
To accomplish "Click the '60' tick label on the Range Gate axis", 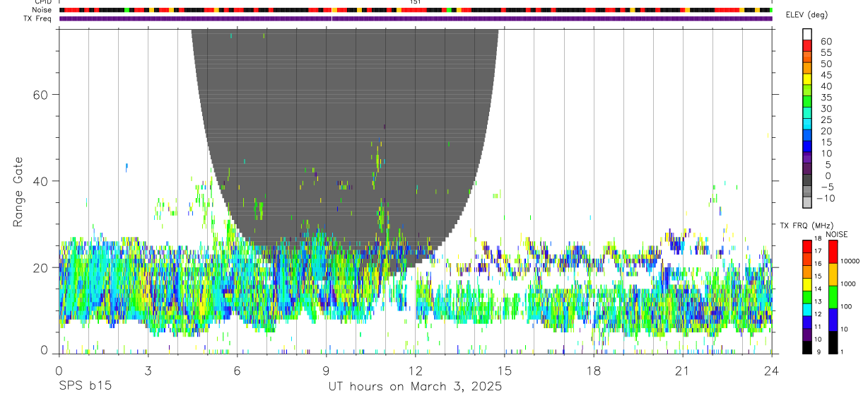I will (40, 95).
